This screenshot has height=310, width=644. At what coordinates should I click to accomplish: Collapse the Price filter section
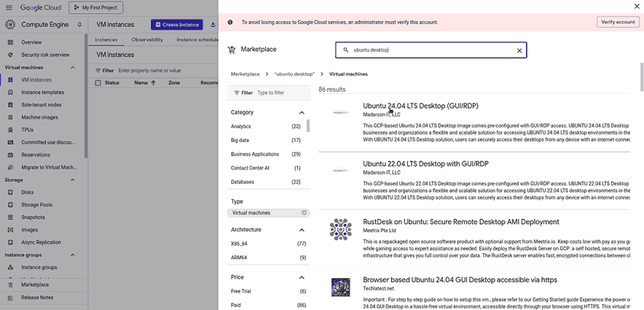point(302,277)
